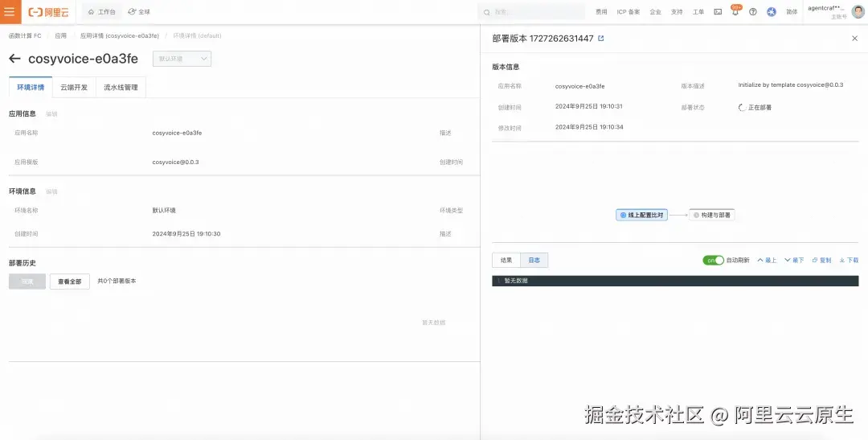Select the 线上配置比对 pipeline step
The width and height of the screenshot is (868, 440).
click(641, 215)
